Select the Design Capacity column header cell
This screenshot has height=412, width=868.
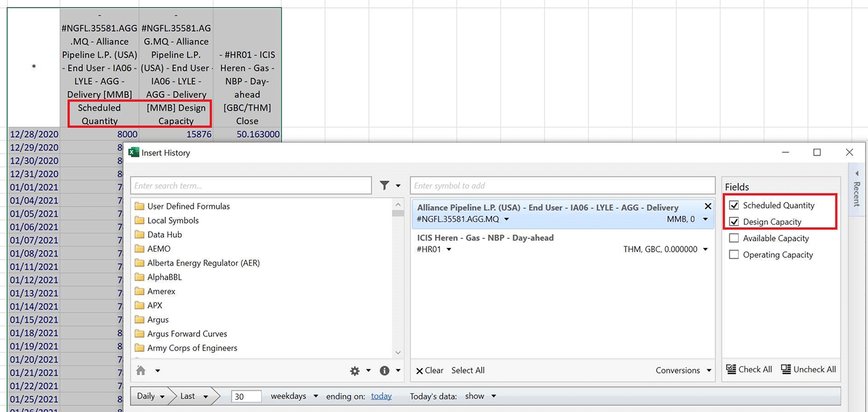tap(176, 68)
